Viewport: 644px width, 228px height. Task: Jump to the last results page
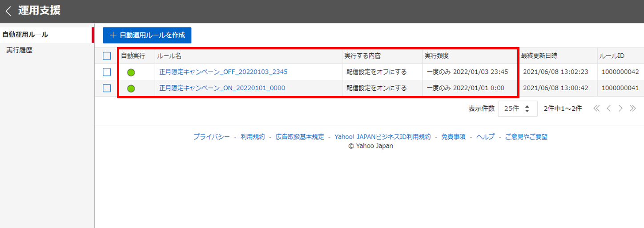pos(632,108)
